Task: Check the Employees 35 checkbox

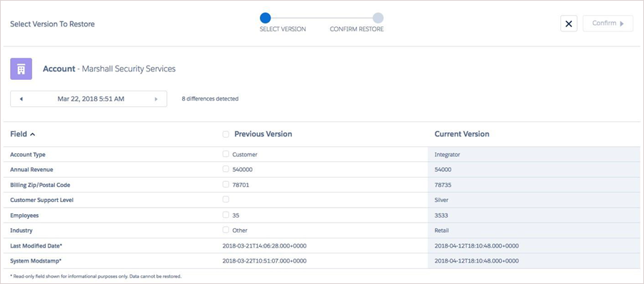Action: 226,215
